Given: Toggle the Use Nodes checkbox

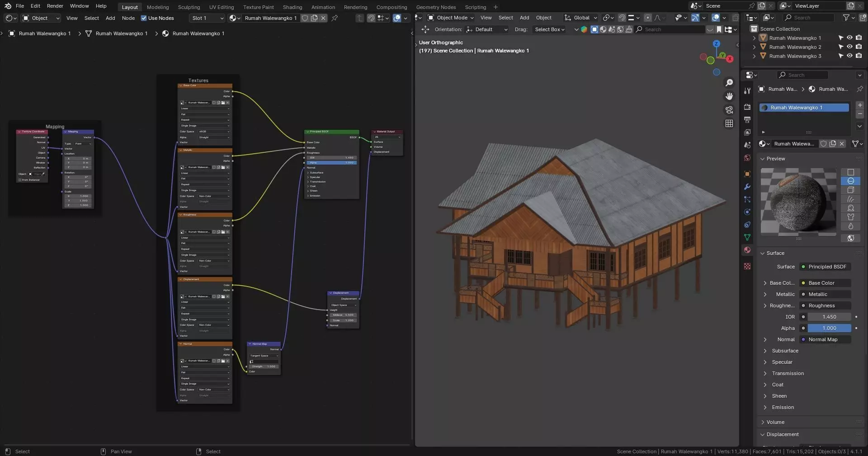Looking at the screenshot, I should 144,18.
